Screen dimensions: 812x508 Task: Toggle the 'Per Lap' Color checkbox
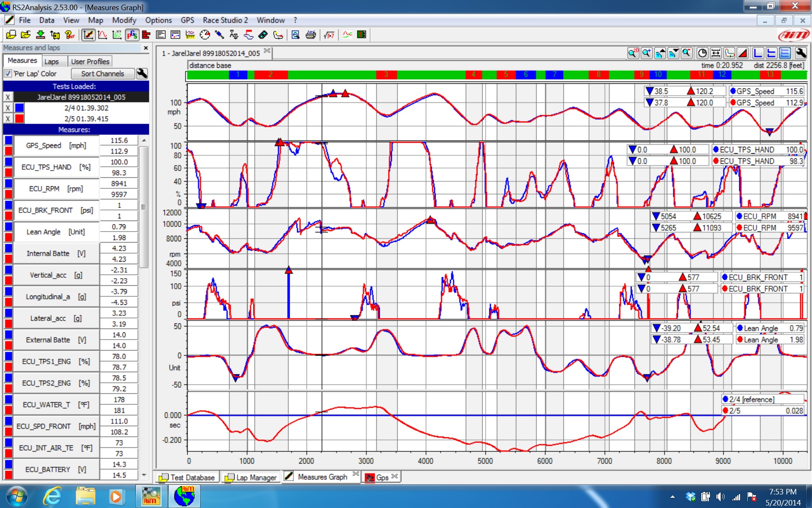[8, 74]
